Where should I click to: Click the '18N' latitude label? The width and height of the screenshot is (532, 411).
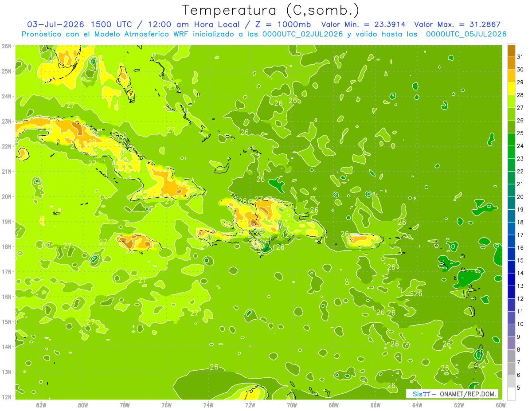[7, 247]
